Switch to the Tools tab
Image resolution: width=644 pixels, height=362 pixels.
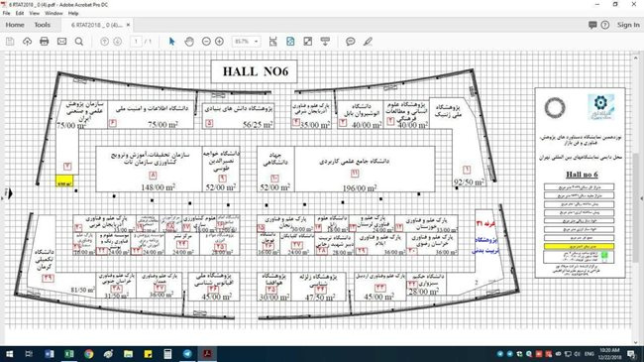point(43,25)
